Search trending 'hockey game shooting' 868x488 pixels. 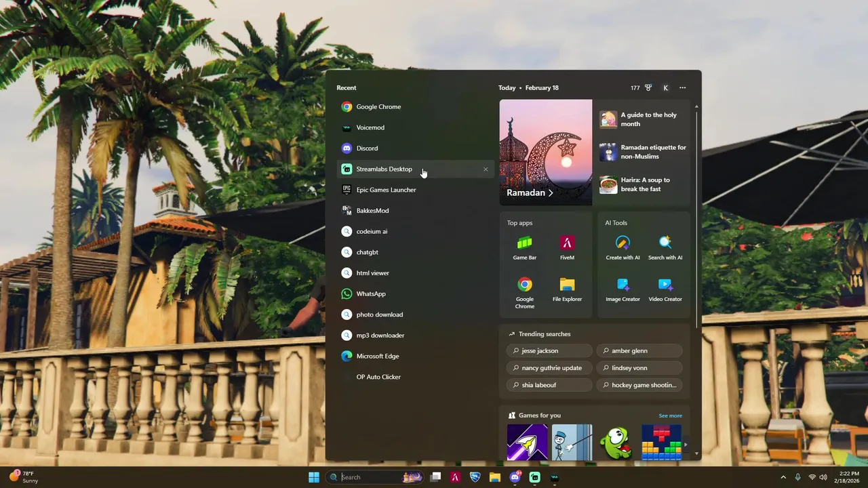tap(639, 385)
